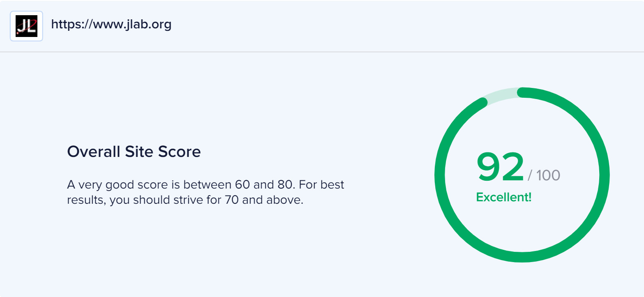Screen dimensions: 644x297
Task: Click the "/ 100" score denominator
Action: [544, 175]
